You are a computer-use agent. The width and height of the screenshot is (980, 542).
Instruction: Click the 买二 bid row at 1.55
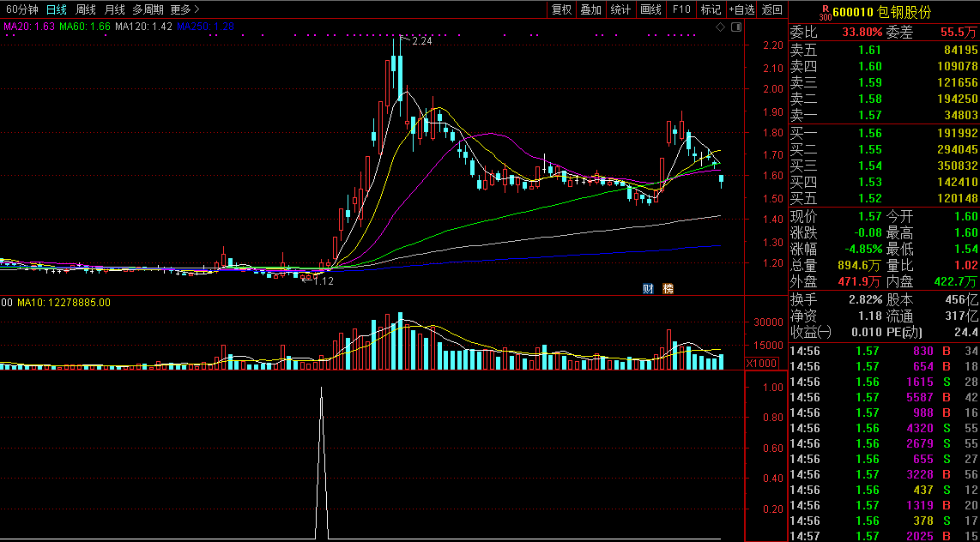pyautogui.click(x=884, y=149)
